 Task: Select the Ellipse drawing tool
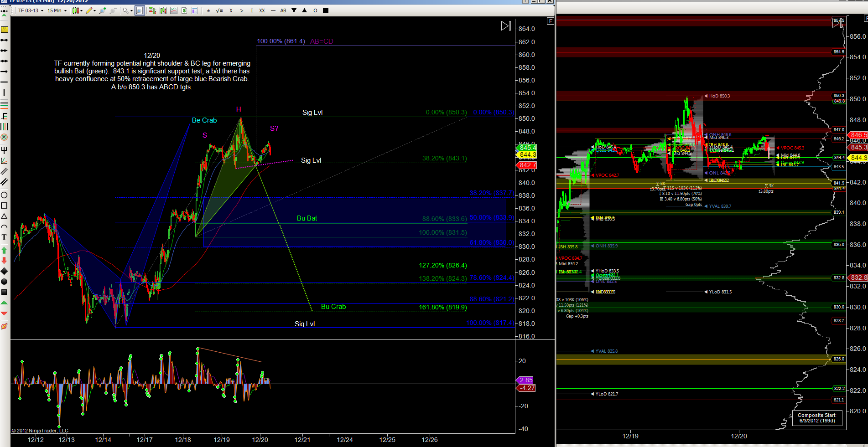tap(4, 195)
